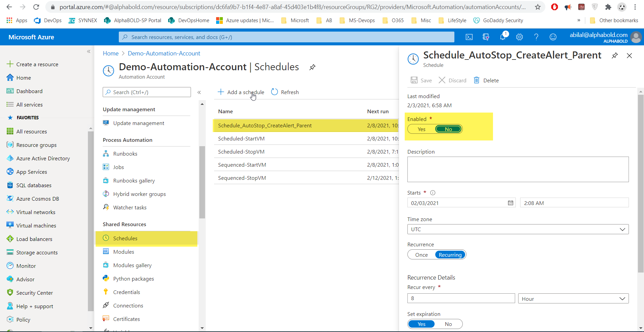Open Demo-Automation-Account breadcrumb link

164,53
